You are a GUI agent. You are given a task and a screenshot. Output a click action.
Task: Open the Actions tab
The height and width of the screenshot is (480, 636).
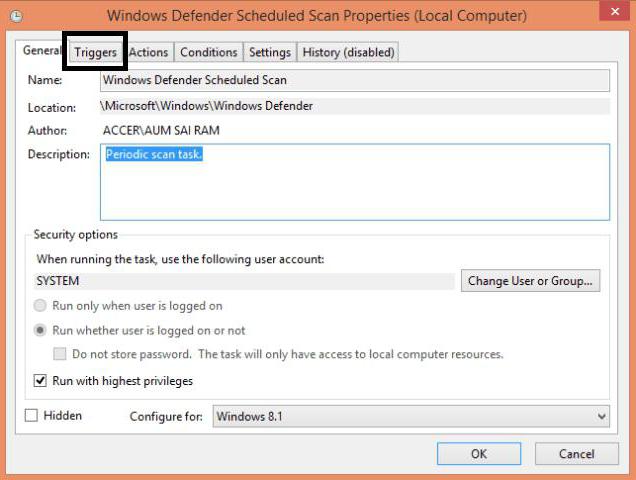click(148, 52)
